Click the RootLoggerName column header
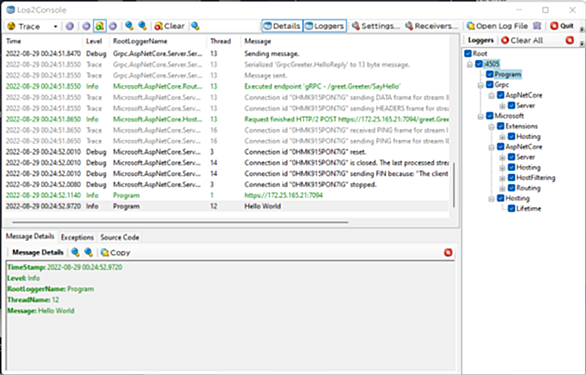 click(x=157, y=41)
